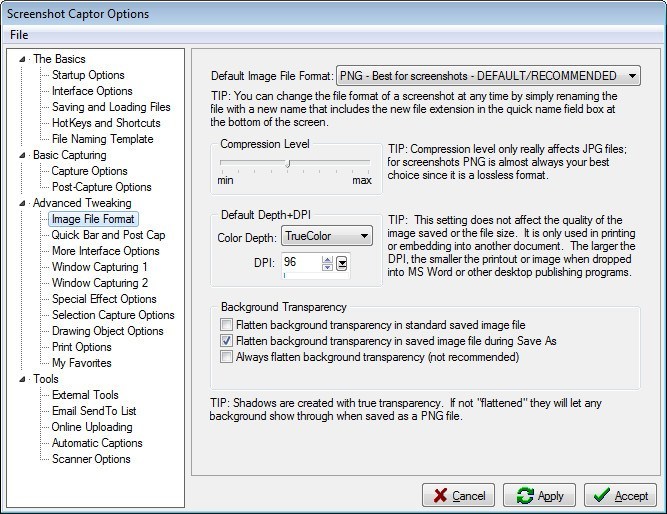Image resolution: width=667 pixels, height=514 pixels.
Task: Enable flatten transparency in standard saved image
Action: pyautogui.click(x=227, y=325)
